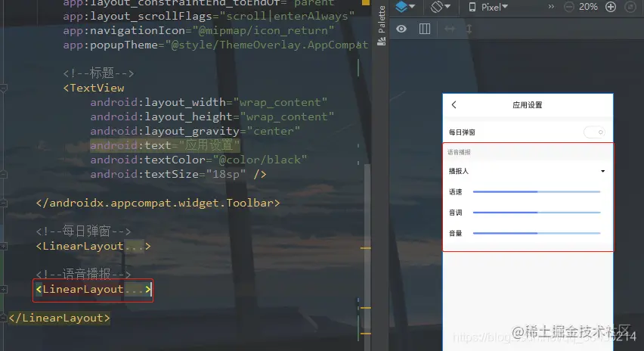
Task: Click the fold marker beside the closing Toolbar tag
Action: click(4, 203)
